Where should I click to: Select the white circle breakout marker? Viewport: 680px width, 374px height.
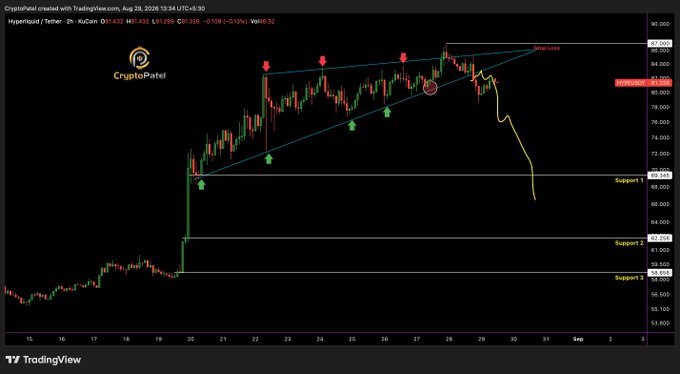[x=430, y=87]
